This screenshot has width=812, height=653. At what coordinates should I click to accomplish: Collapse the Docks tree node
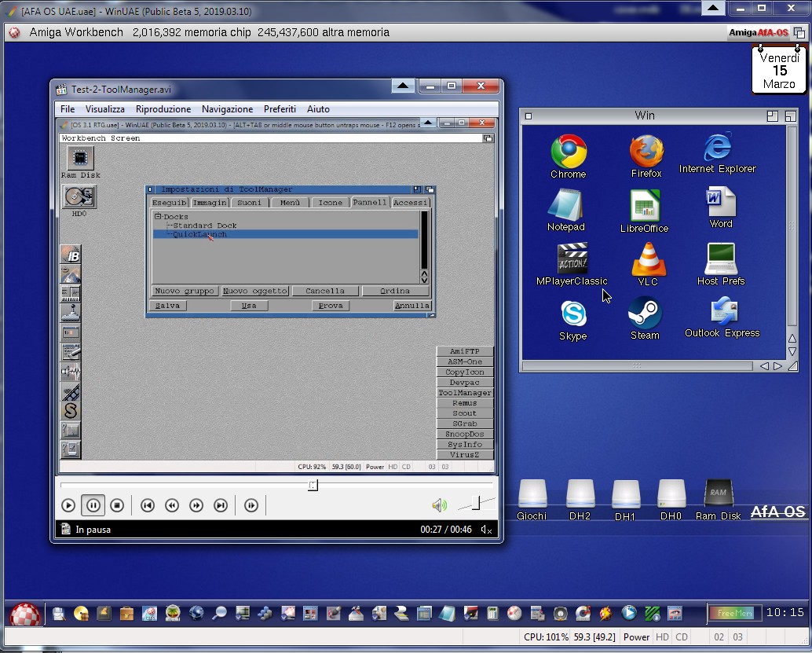point(158,217)
